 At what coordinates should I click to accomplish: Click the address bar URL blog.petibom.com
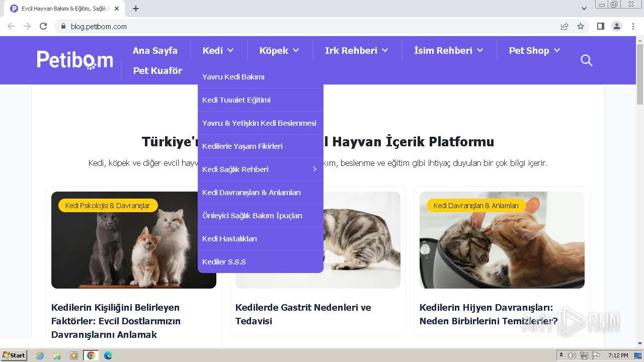point(99,27)
